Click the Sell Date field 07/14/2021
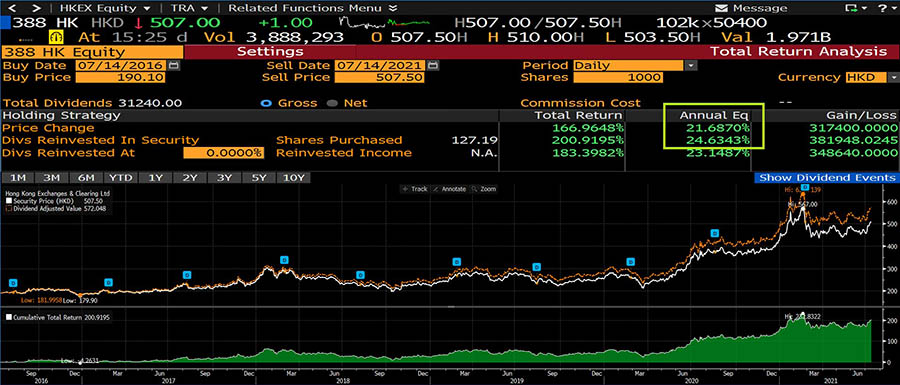Screen dimensions: 900x385 [x=379, y=65]
